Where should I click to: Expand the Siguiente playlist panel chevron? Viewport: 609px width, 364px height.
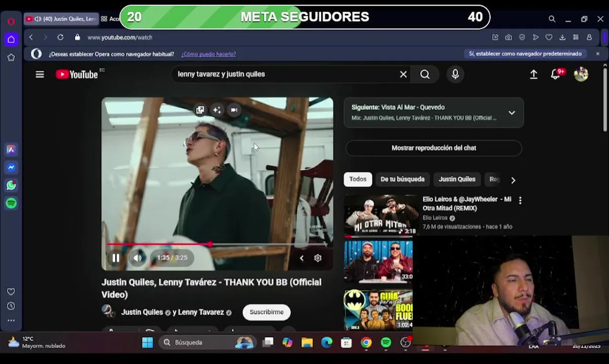(x=512, y=113)
